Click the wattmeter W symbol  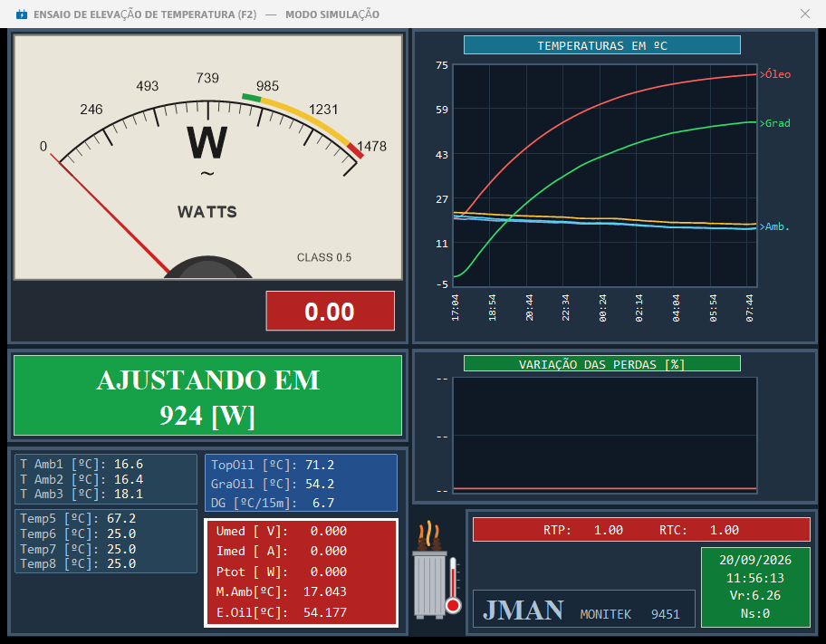pos(207,142)
